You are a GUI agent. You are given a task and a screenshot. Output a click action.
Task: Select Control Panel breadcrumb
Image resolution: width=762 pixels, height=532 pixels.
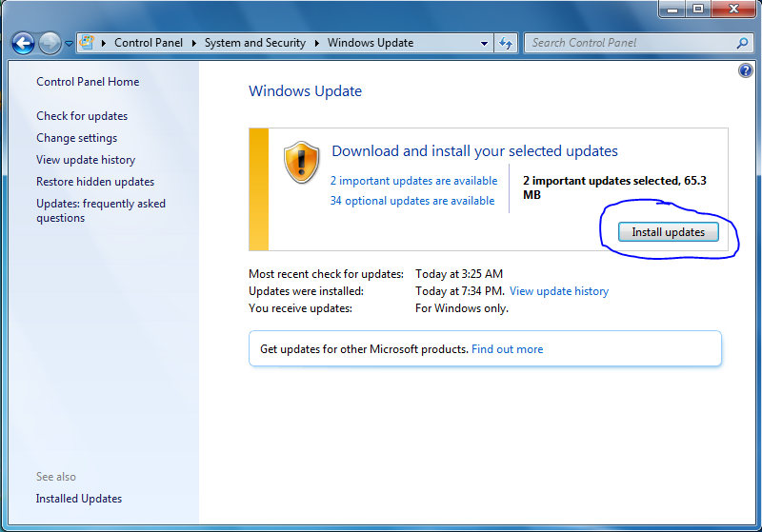[149, 43]
